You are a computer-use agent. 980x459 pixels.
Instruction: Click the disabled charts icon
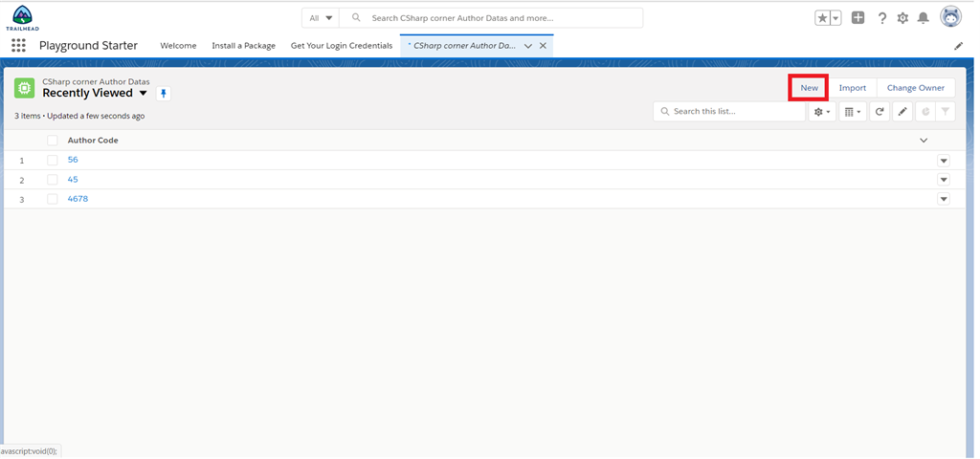925,112
